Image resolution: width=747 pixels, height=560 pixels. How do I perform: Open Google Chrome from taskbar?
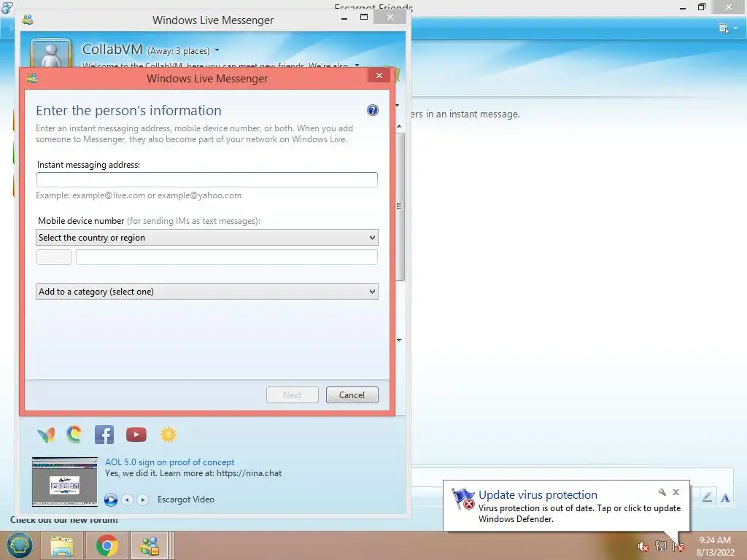tap(107, 545)
